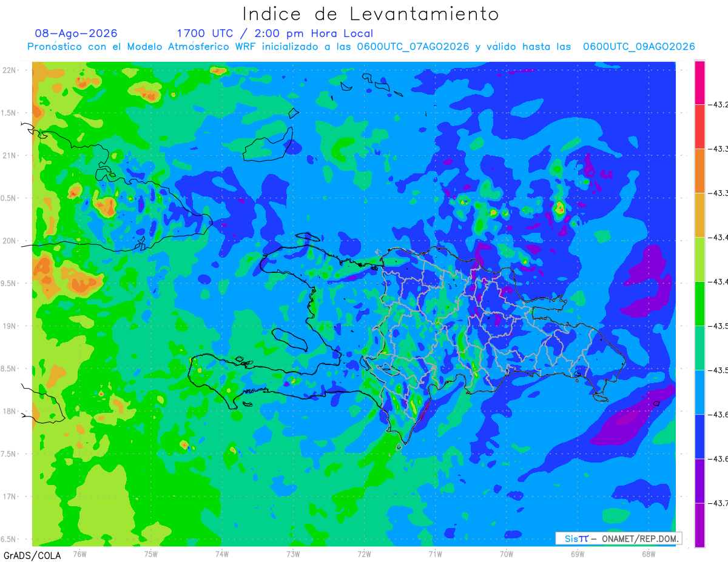Click the '73W' longitude label
Screen dimensions: 728x562
(x=293, y=553)
